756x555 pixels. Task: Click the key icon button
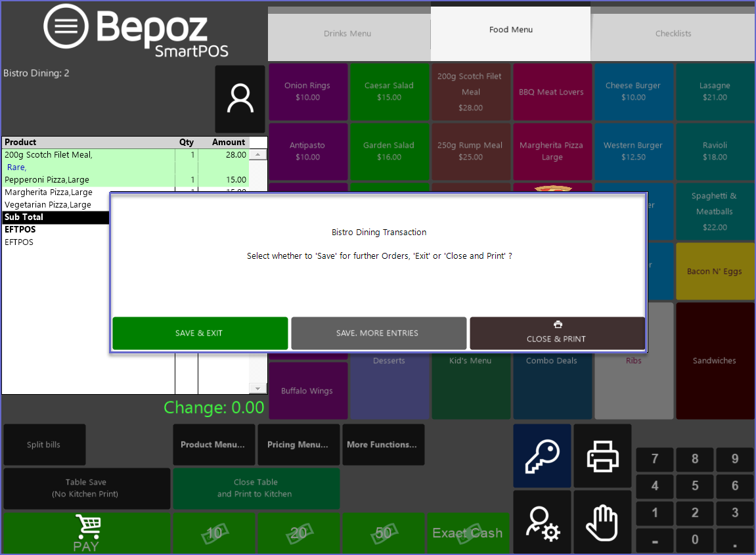(542, 456)
